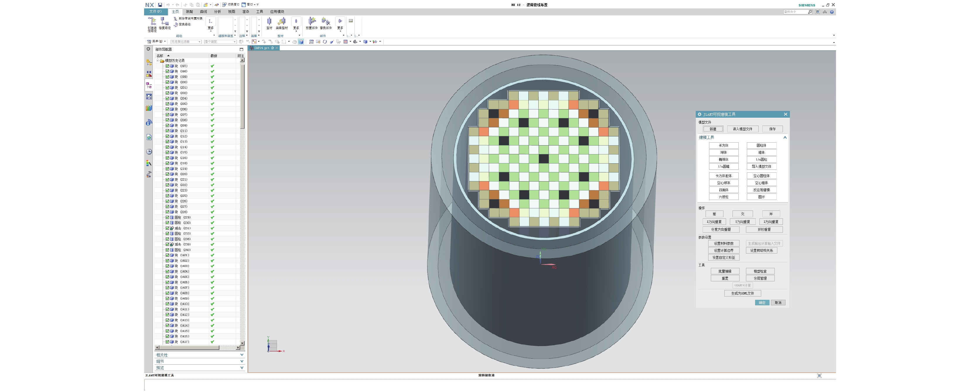Expand the 细节 panel
This screenshot has width=980, height=392.
pos(199,362)
